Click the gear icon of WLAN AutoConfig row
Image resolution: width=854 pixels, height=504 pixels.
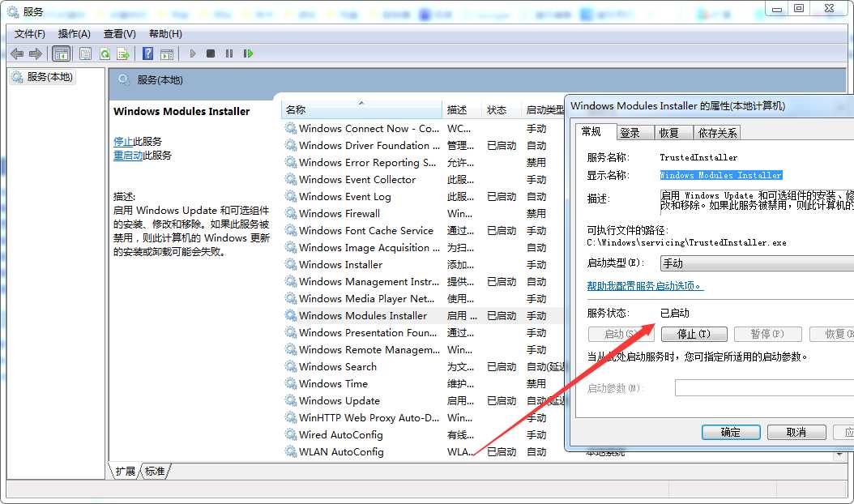[291, 451]
